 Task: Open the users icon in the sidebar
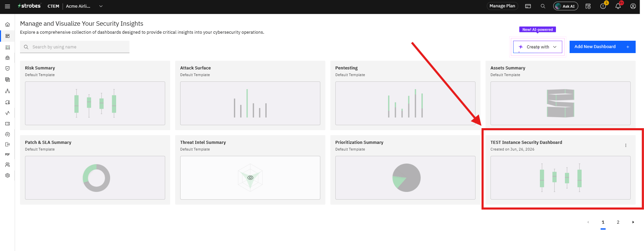click(x=7, y=165)
